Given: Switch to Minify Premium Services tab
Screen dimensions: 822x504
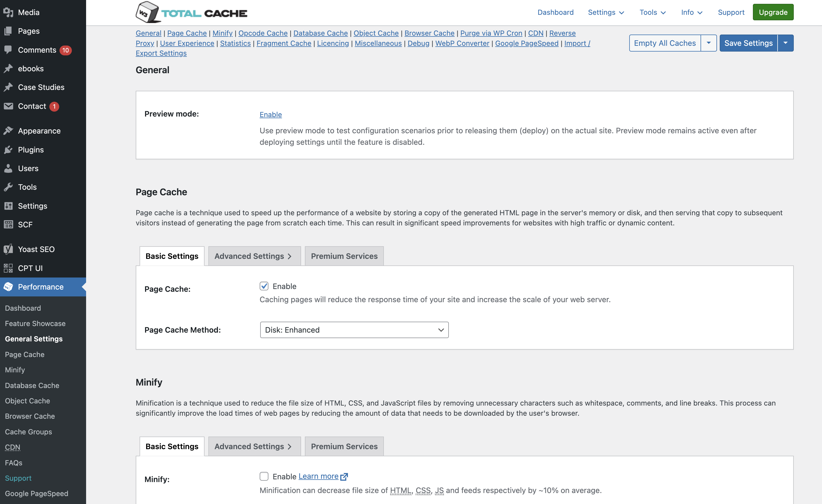Looking at the screenshot, I should pyautogui.click(x=344, y=446).
